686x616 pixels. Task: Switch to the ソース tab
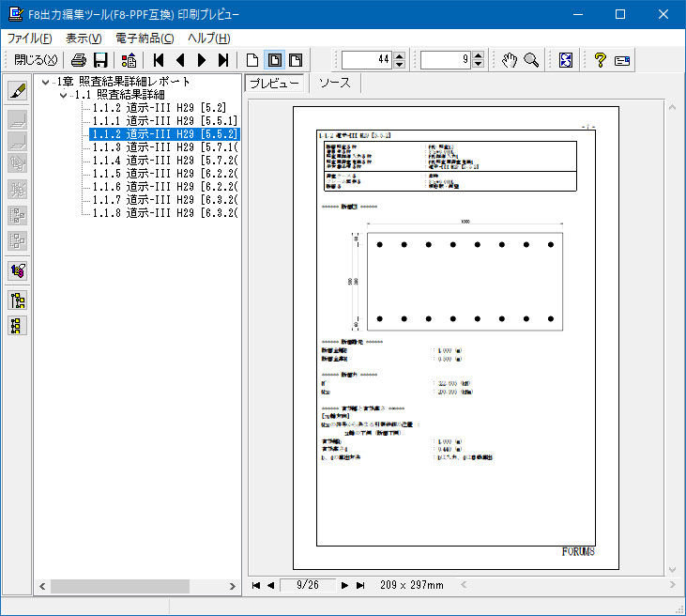335,83
